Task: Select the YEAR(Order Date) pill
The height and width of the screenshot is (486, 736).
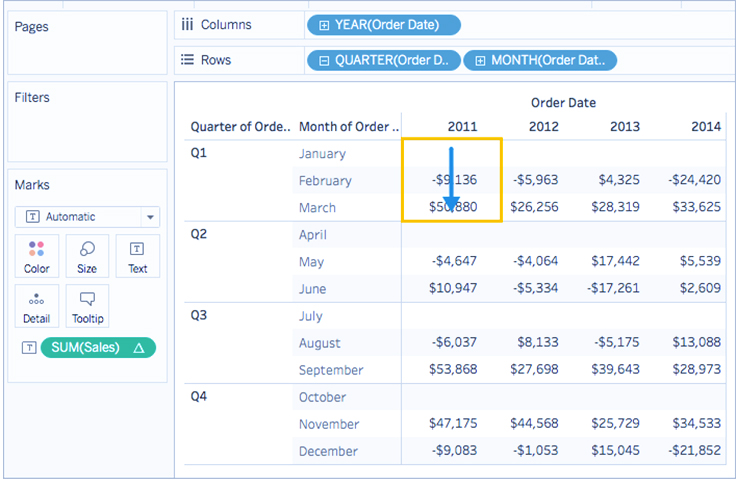Action: click(383, 25)
